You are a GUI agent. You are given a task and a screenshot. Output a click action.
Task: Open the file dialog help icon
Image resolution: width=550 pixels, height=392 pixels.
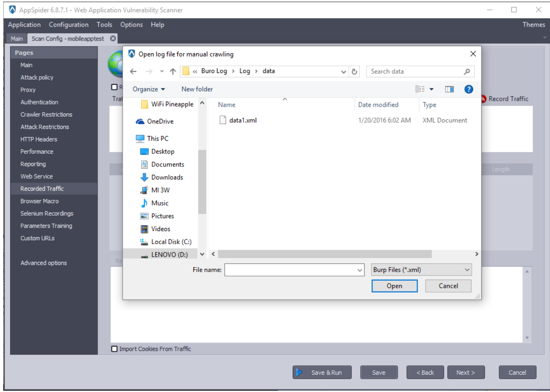469,89
